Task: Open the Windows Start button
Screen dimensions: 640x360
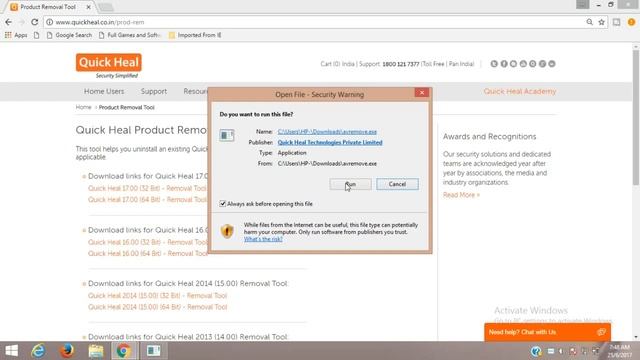Action: [x=11, y=351]
